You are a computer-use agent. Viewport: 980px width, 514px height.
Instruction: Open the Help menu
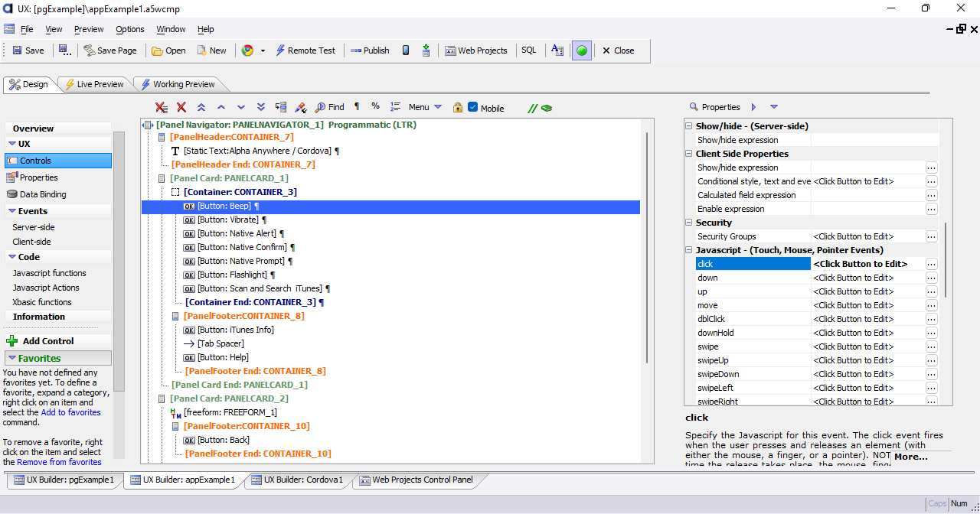[206, 29]
